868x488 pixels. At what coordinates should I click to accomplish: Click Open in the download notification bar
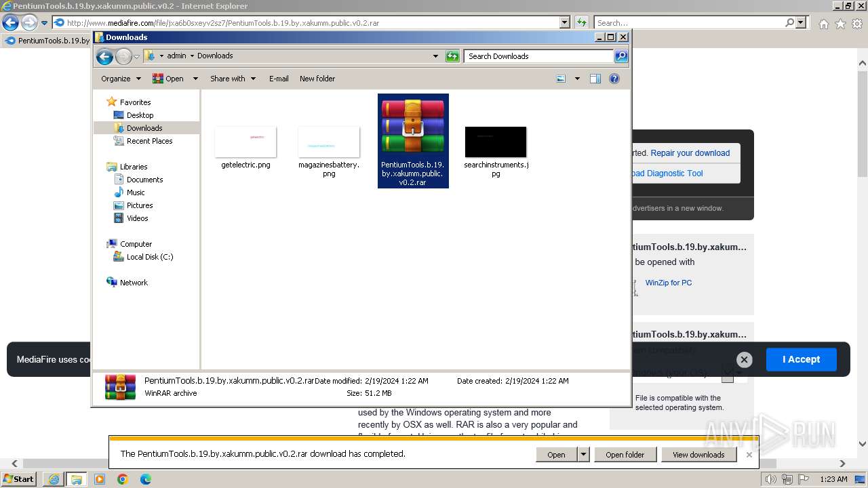point(556,455)
